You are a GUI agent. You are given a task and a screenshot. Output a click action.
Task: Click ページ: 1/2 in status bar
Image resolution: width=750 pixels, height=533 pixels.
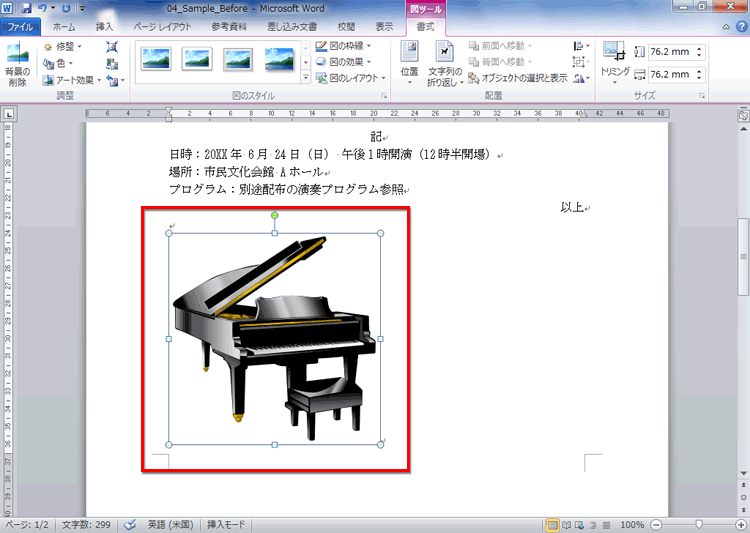27,525
